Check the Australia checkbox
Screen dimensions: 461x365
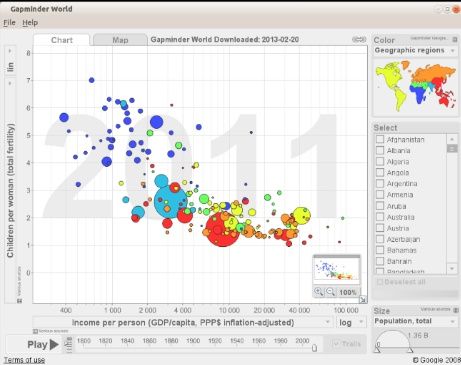click(380, 217)
